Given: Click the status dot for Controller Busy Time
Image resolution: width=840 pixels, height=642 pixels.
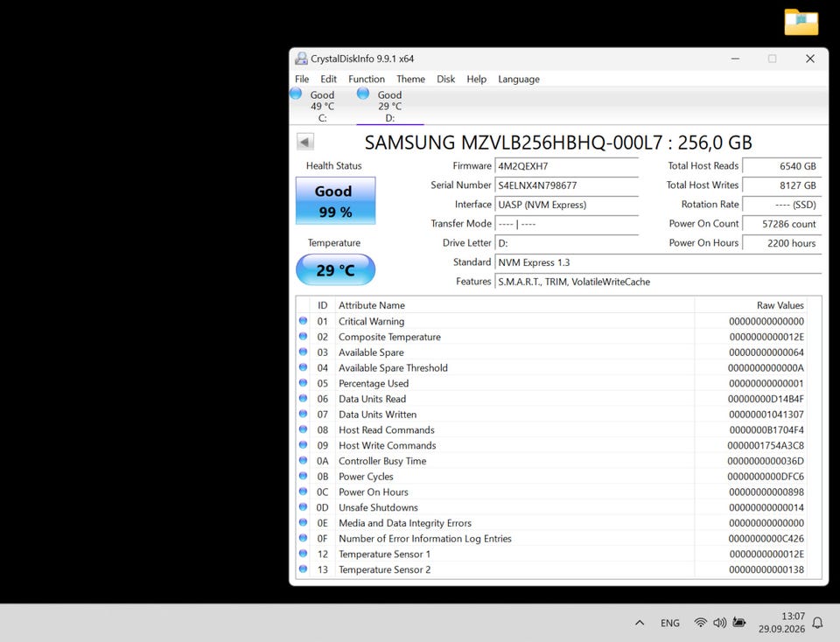Looking at the screenshot, I should (x=304, y=460).
